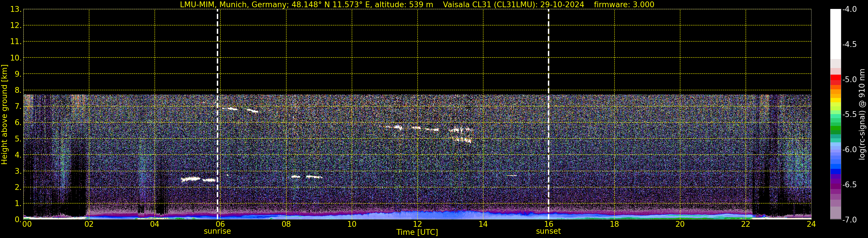This screenshot has height=238, width=868.
Task: Click the "Time [UTC]" axis label
Action: pos(417,232)
